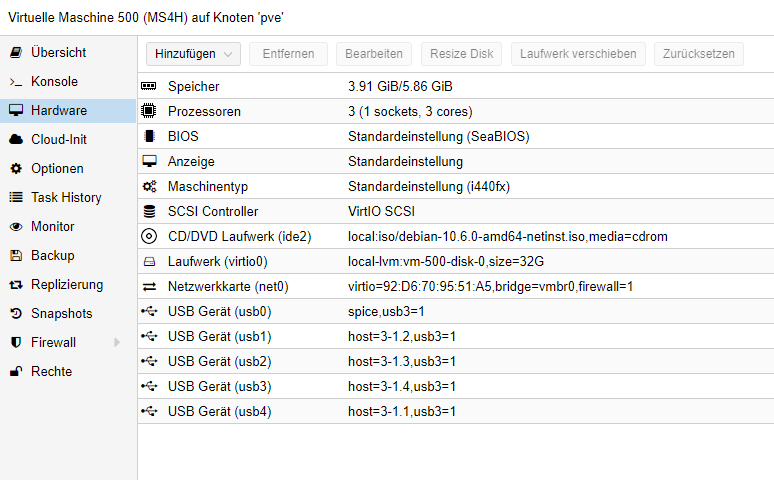This screenshot has height=480, width=774.
Task: Click the Netzwerkkarte network icon
Action: click(x=149, y=287)
